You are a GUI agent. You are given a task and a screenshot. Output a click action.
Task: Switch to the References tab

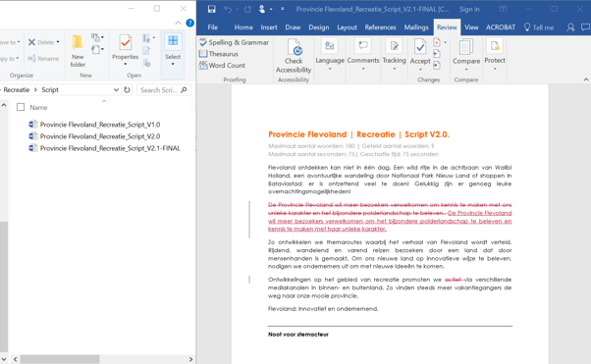pos(380,27)
